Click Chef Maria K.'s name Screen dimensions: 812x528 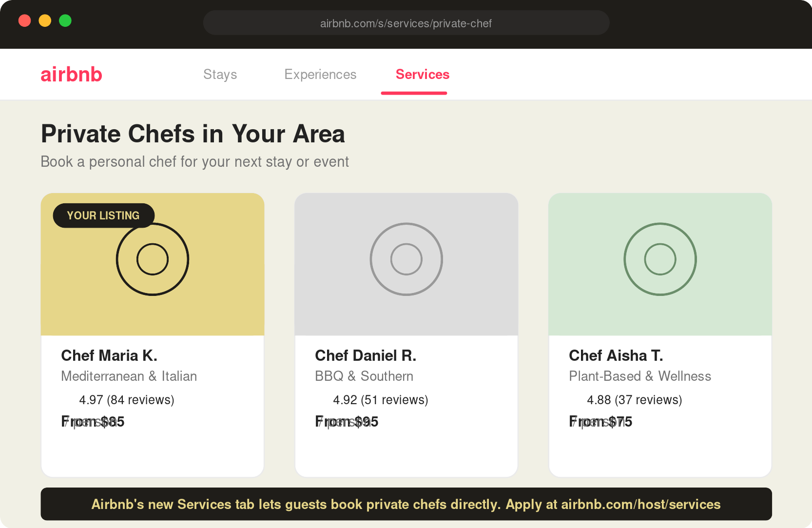(x=109, y=355)
